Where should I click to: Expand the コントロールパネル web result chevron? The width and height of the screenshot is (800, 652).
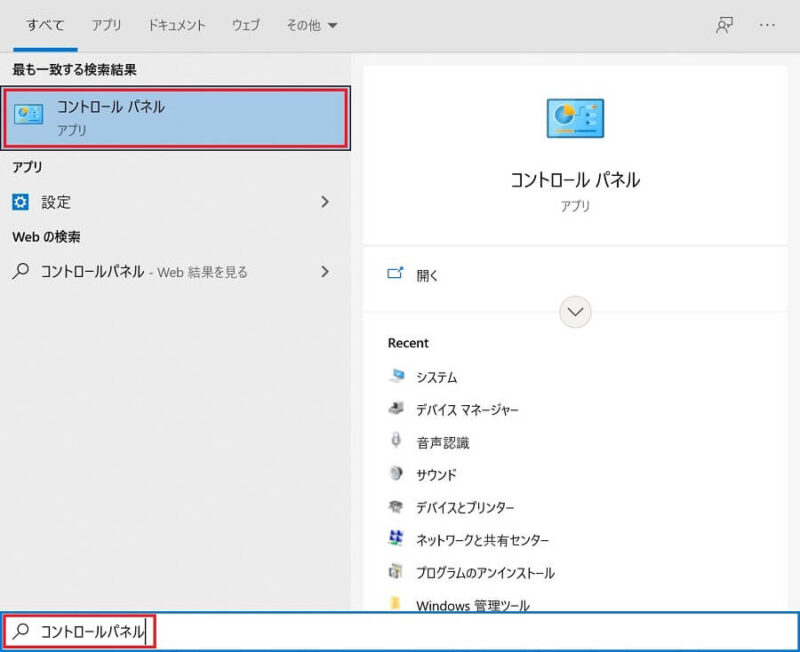click(325, 271)
